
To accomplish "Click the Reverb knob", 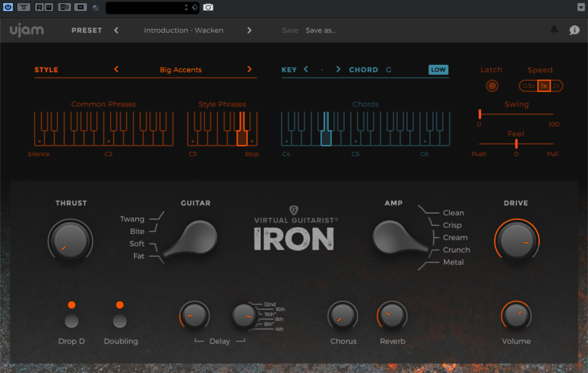I will pyautogui.click(x=392, y=316).
